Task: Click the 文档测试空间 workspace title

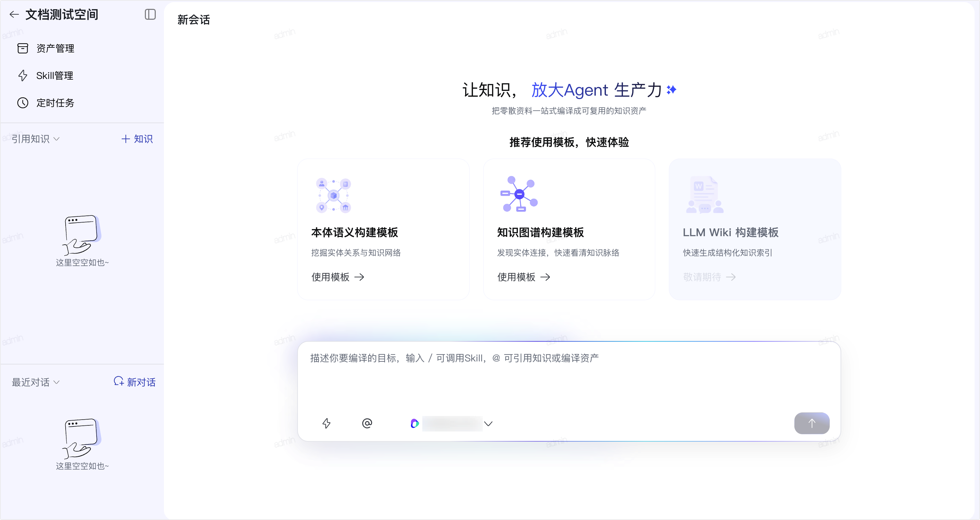Action: point(62,15)
